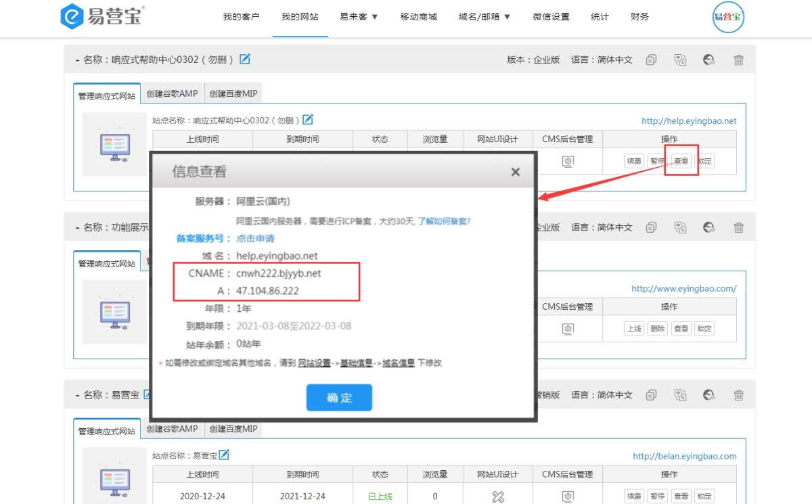The image size is (812, 504).
Task: Open 网站UI设计 tool icon for 易营宝 site
Action: click(498, 497)
